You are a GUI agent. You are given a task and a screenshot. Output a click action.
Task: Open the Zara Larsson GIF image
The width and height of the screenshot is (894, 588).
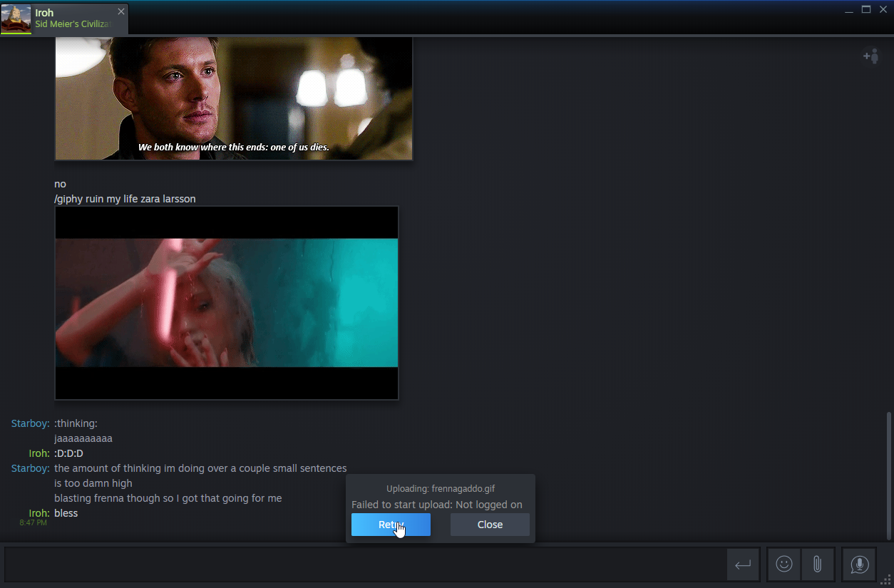(226, 303)
